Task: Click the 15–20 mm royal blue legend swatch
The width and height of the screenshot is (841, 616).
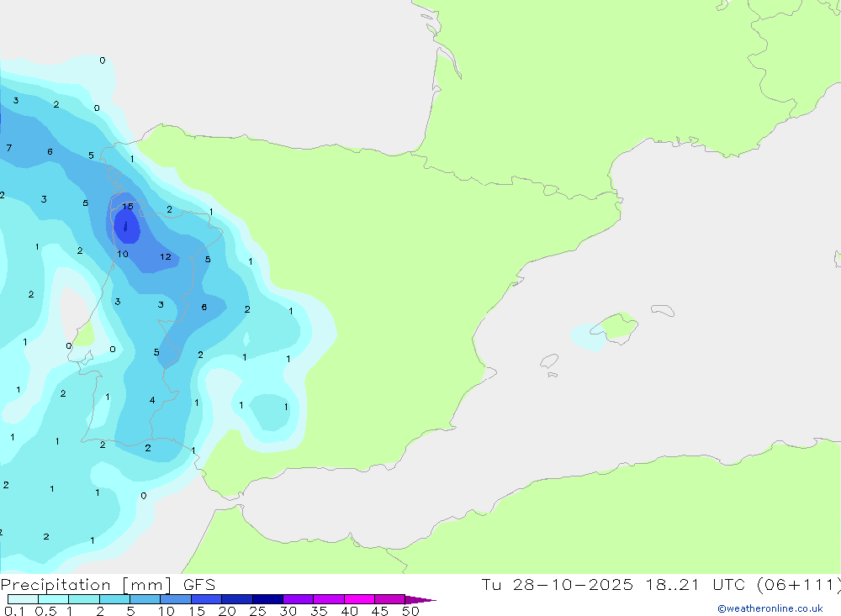Action: 207,599
